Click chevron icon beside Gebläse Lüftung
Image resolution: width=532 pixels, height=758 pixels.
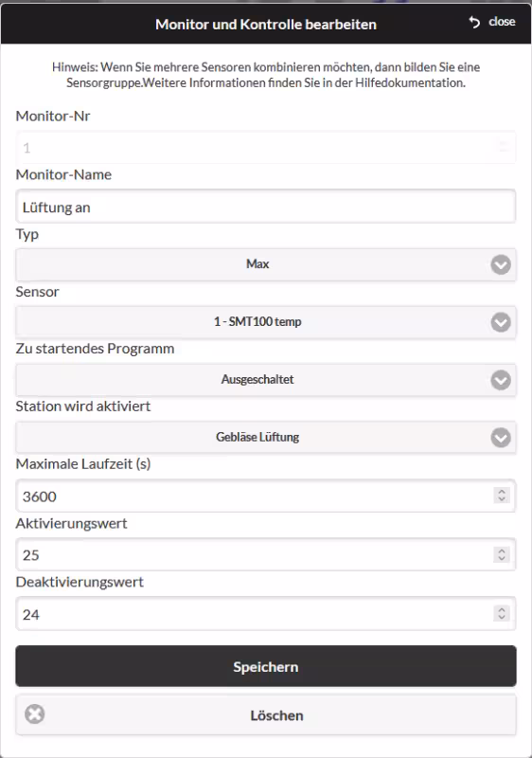[x=501, y=438]
